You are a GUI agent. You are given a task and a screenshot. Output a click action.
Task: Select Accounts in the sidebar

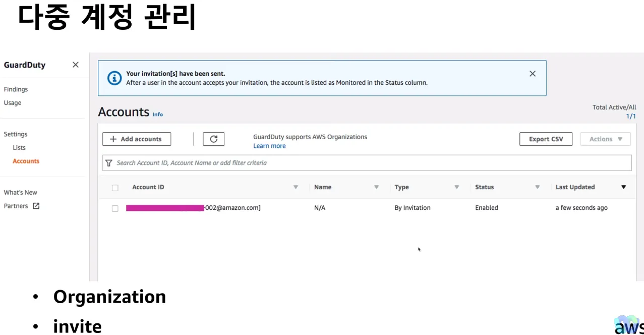pyautogui.click(x=26, y=161)
